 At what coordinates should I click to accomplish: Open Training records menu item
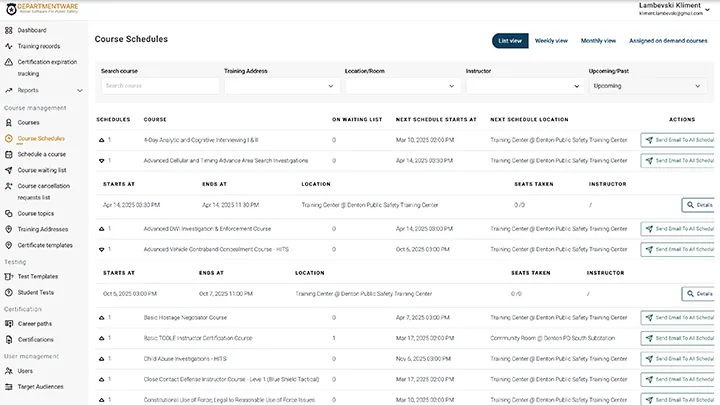pyautogui.click(x=39, y=46)
